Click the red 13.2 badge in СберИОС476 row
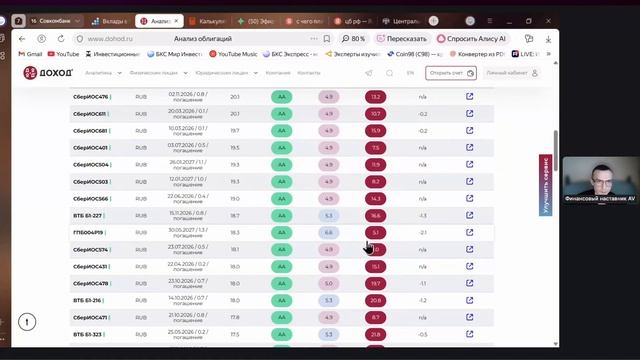This screenshot has height=360, width=640. click(376, 97)
